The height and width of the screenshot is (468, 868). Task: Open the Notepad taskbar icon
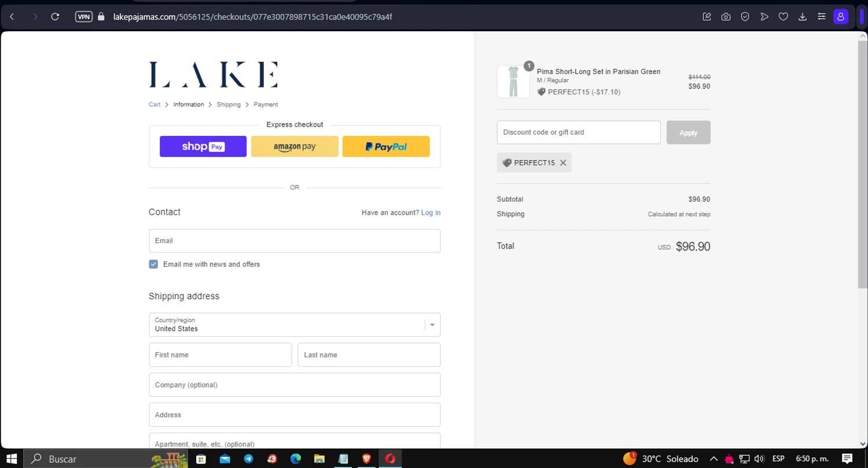(x=343, y=459)
